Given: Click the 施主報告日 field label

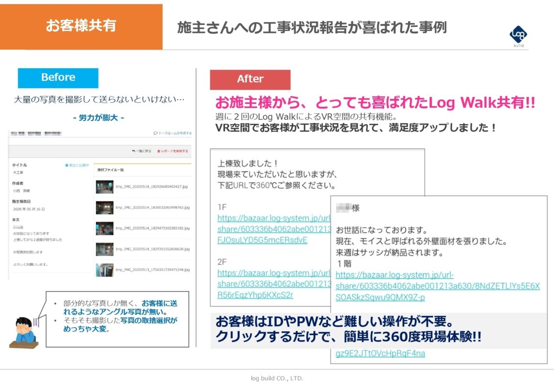Looking at the screenshot, I should tap(21, 201).
